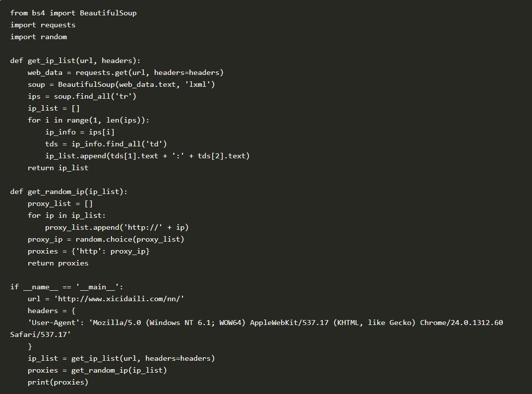The image size is (532, 394).
Task: Click the 'ip_info = ips[i]' assignment
Action: click(x=79, y=132)
